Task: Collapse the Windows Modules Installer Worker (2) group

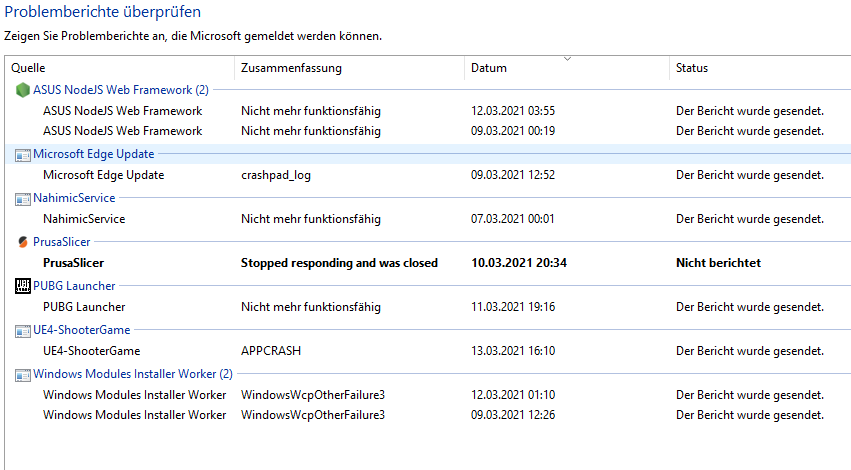Action: point(132,374)
